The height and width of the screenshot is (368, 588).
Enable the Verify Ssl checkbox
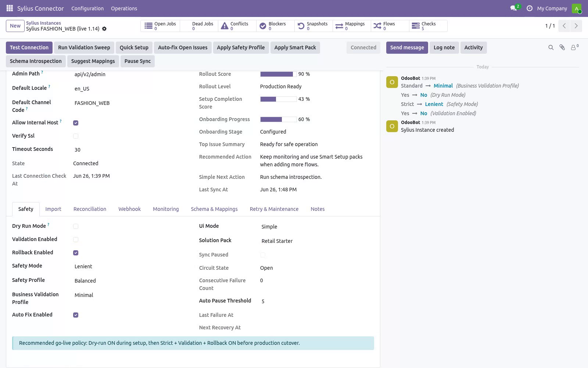pyautogui.click(x=76, y=136)
